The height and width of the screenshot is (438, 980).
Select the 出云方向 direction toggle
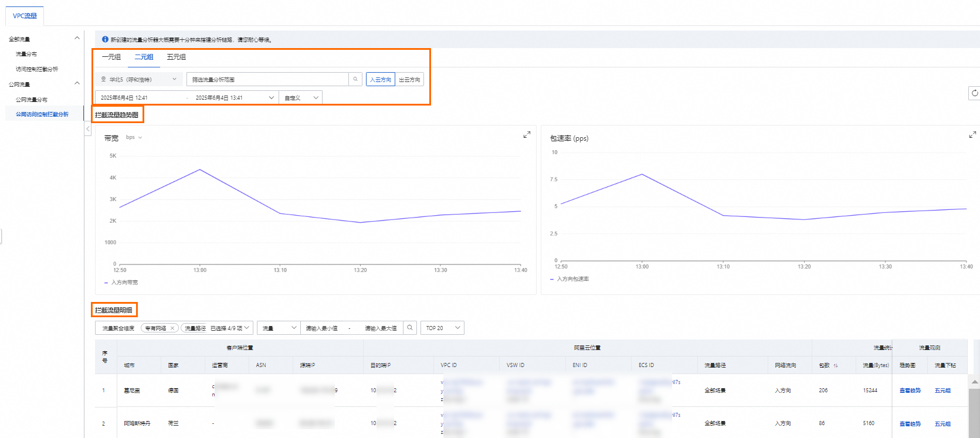pos(409,80)
